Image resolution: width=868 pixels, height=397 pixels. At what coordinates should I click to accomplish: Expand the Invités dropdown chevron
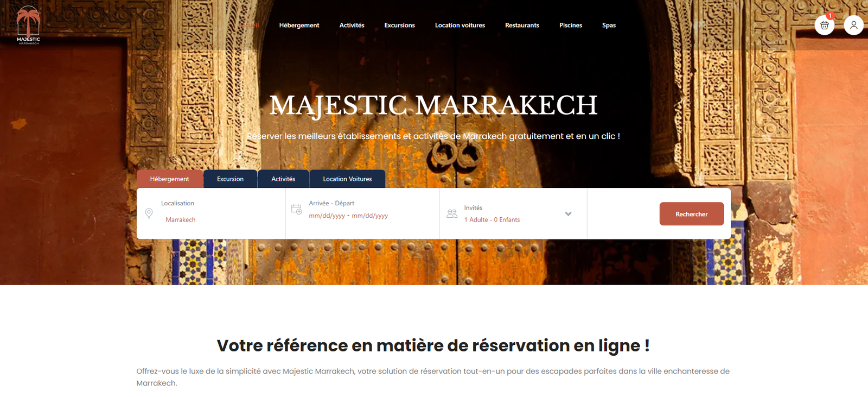[x=568, y=214]
